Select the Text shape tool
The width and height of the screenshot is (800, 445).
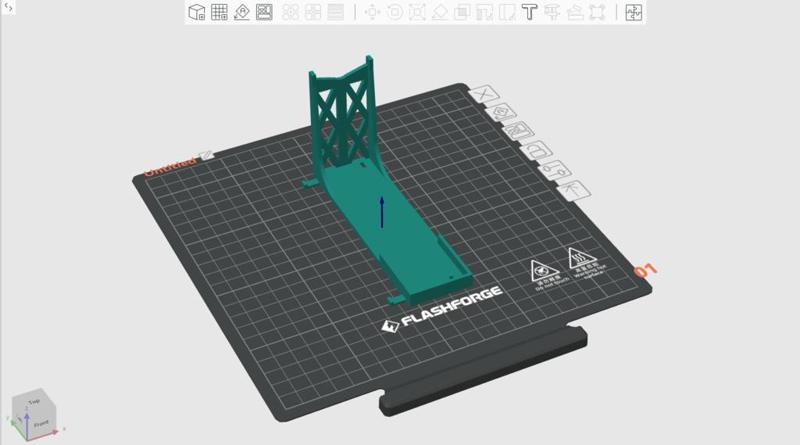click(x=530, y=12)
